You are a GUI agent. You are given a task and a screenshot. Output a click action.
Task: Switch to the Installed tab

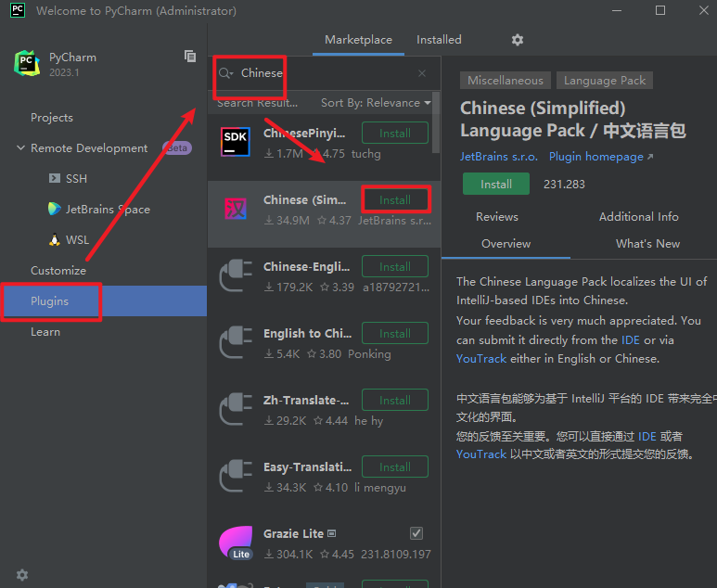(x=439, y=40)
